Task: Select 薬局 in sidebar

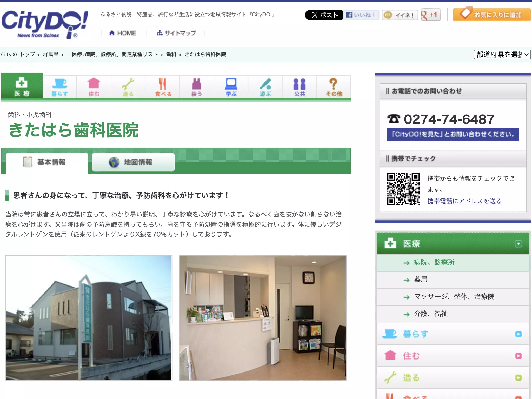Action: coord(453,280)
